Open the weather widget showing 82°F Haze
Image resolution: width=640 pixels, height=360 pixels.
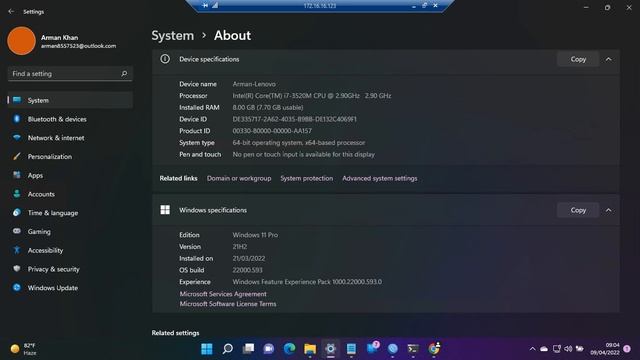click(24, 349)
